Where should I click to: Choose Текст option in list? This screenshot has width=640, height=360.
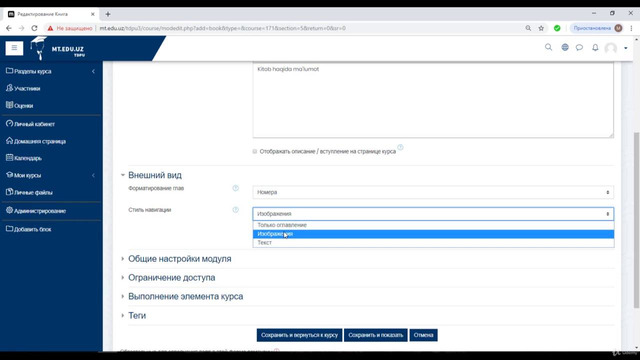433,242
